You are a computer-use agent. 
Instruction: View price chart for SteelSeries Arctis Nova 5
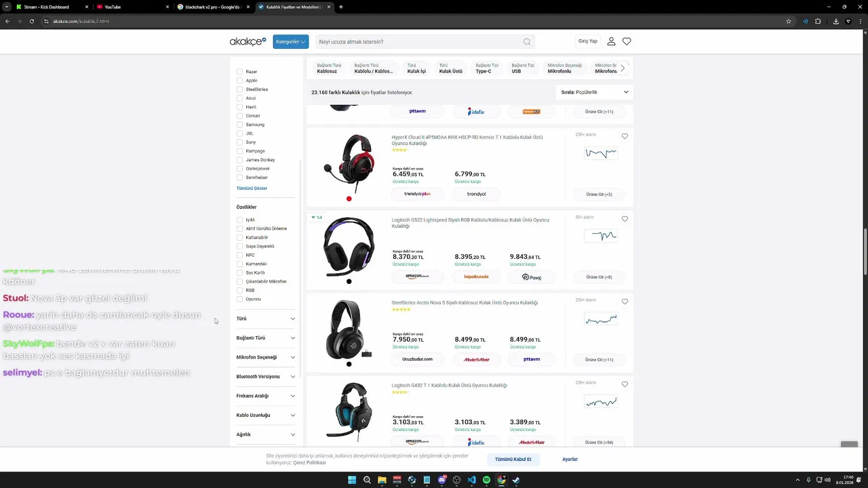[601, 319]
